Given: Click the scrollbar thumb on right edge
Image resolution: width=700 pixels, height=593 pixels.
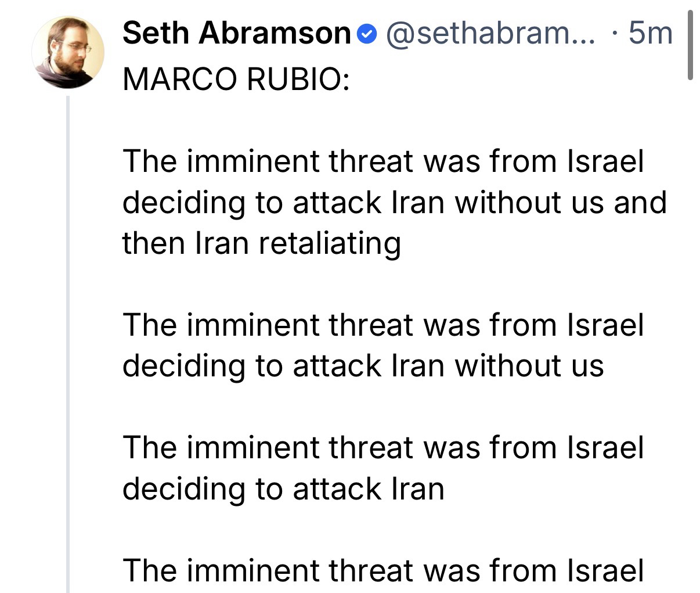Looking at the screenshot, I should point(690,46).
